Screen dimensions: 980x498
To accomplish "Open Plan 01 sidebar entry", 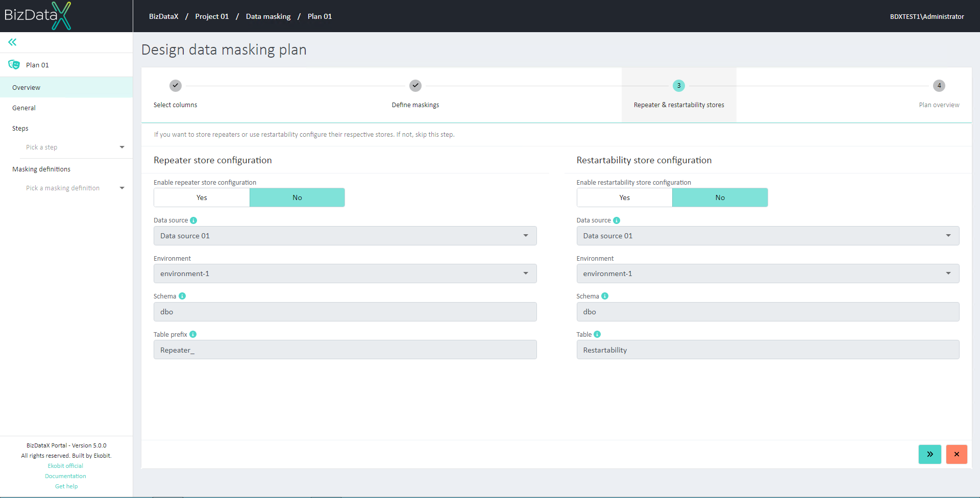I will click(66, 65).
